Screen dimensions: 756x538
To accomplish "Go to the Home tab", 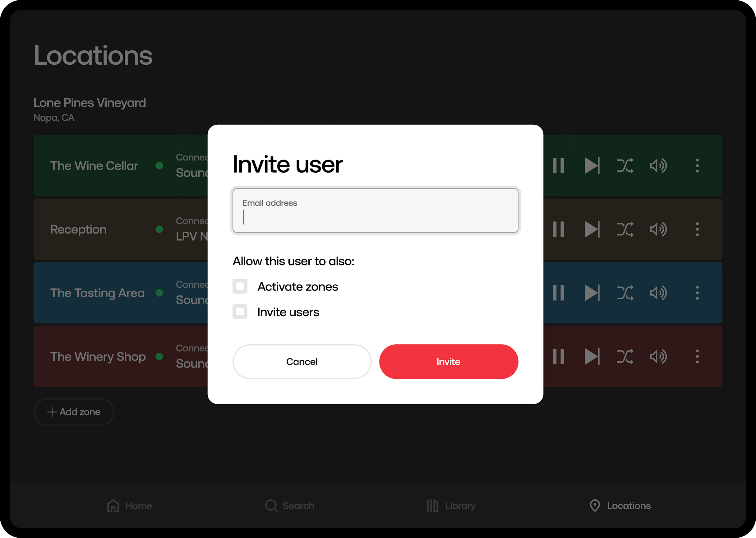I will [x=130, y=506].
